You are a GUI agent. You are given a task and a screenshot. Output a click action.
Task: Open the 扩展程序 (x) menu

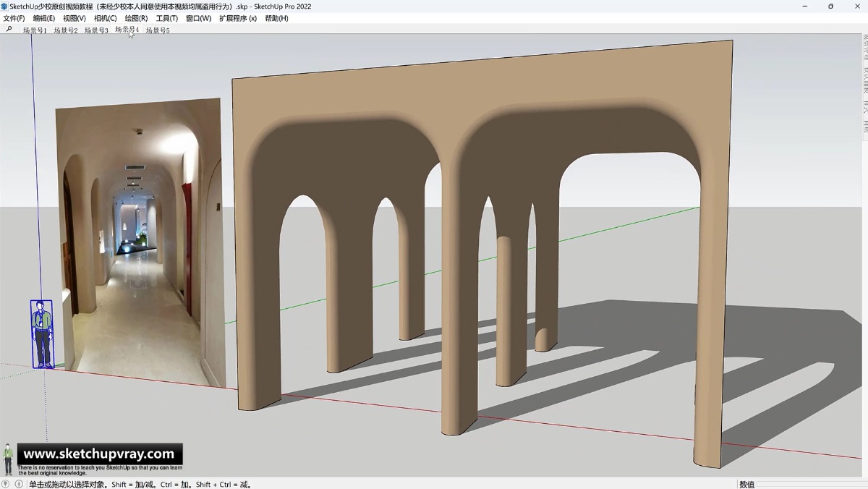tap(238, 18)
